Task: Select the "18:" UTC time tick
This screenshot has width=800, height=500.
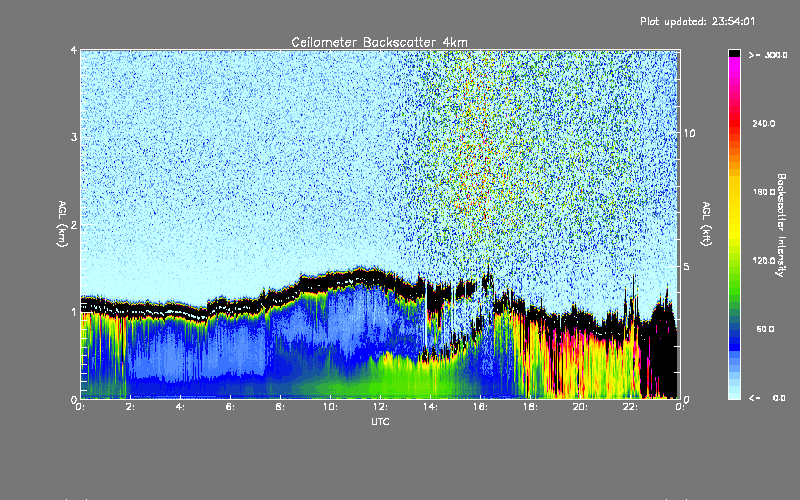Action: [x=530, y=407]
